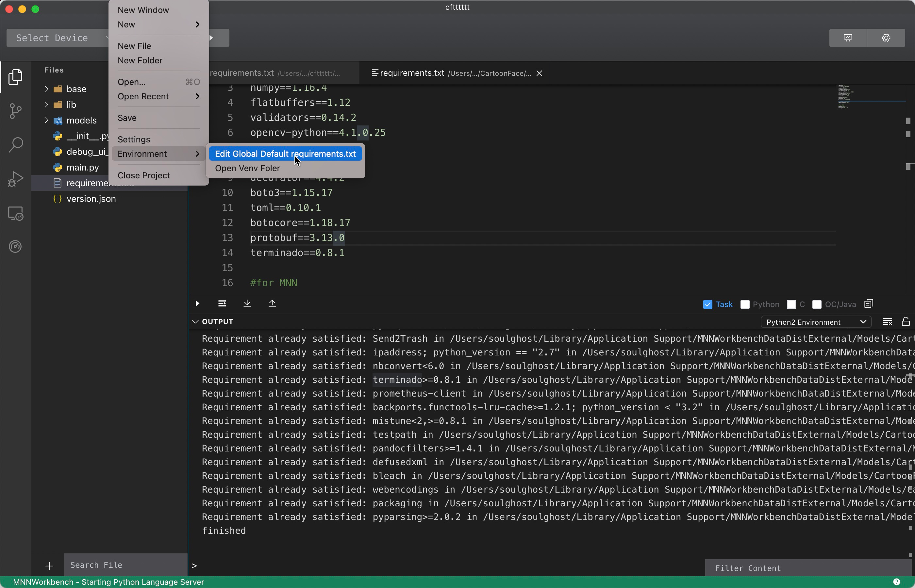The height and width of the screenshot is (588, 915).
Task: Select Open Venv Foler menu entry
Action: pos(247,168)
